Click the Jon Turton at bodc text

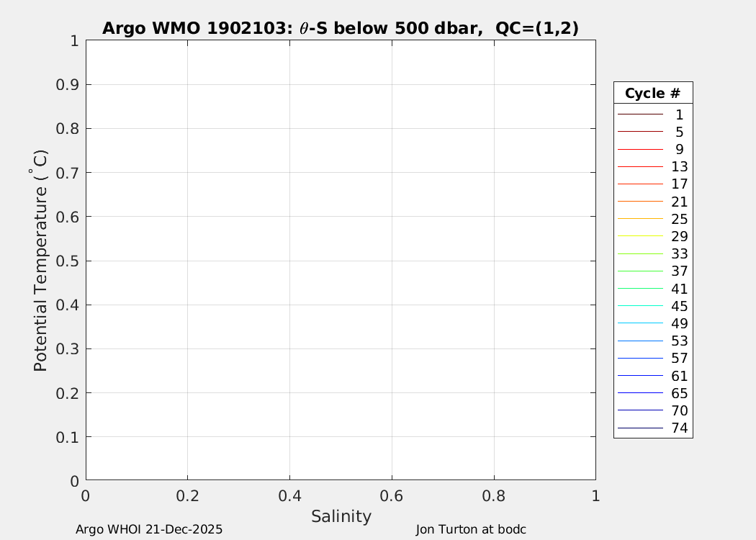click(471, 530)
